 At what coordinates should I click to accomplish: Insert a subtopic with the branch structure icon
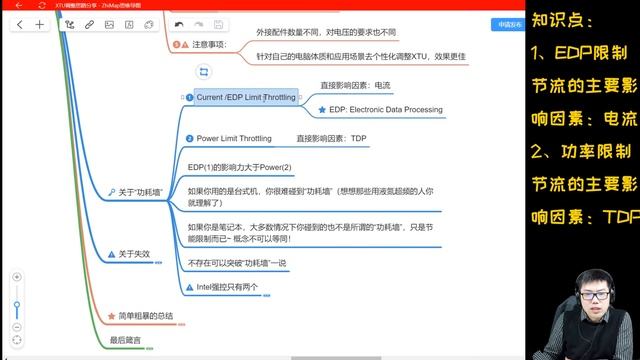70,24
